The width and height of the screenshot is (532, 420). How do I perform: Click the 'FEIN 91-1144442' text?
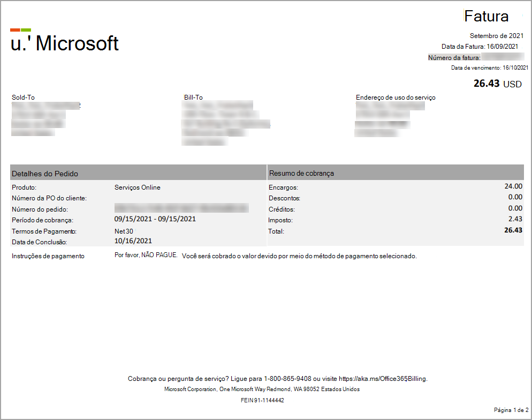click(262, 400)
